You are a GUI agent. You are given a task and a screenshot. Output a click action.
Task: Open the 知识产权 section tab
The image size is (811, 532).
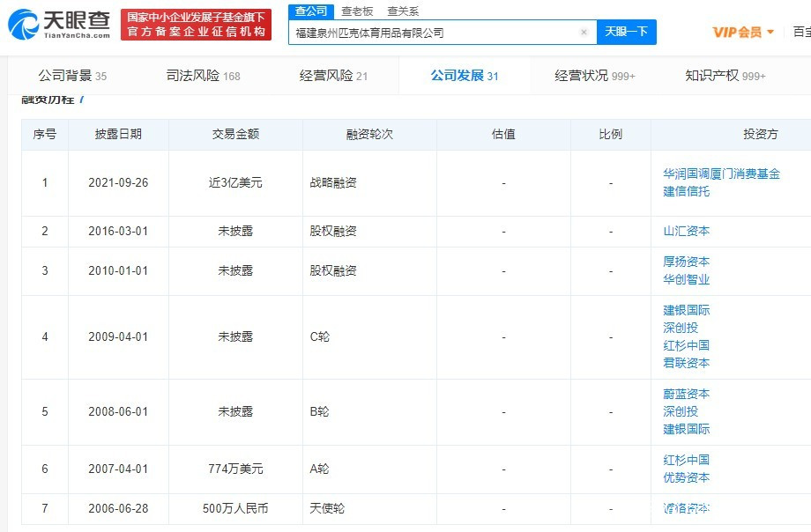tap(725, 76)
